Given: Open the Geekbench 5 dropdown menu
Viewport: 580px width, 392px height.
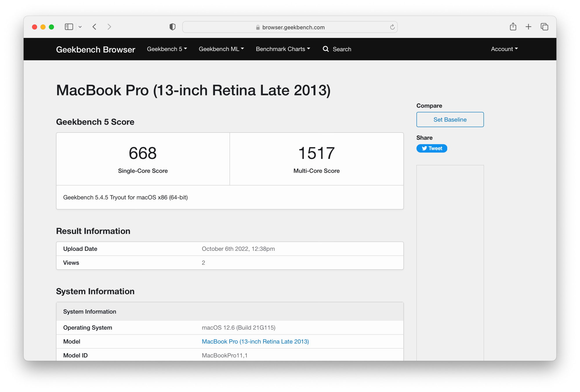Looking at the screenshot, I should tap(167, 49).
